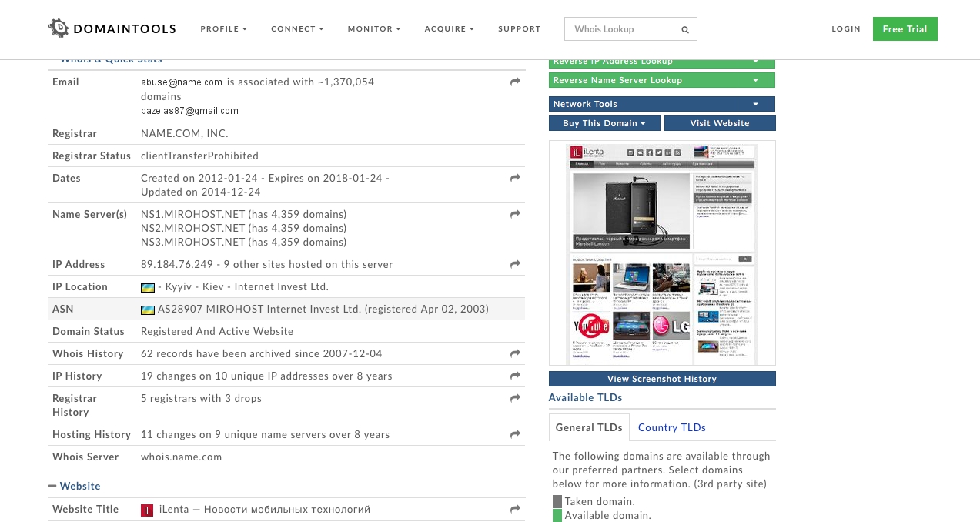This screenshot has height=522, width=980.
Task: Click the share arrow in the Email row
Action: tap(515, 82)
